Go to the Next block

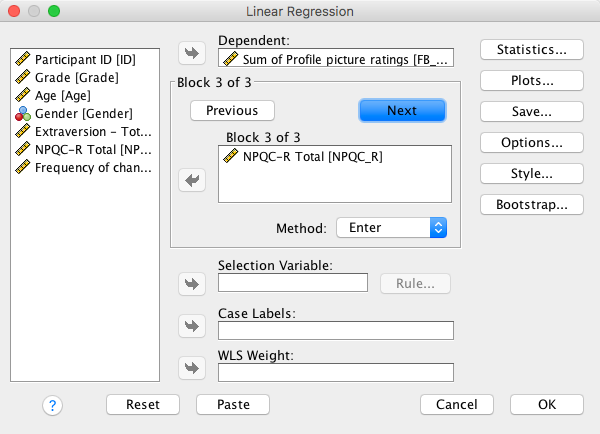coord(402,110)
